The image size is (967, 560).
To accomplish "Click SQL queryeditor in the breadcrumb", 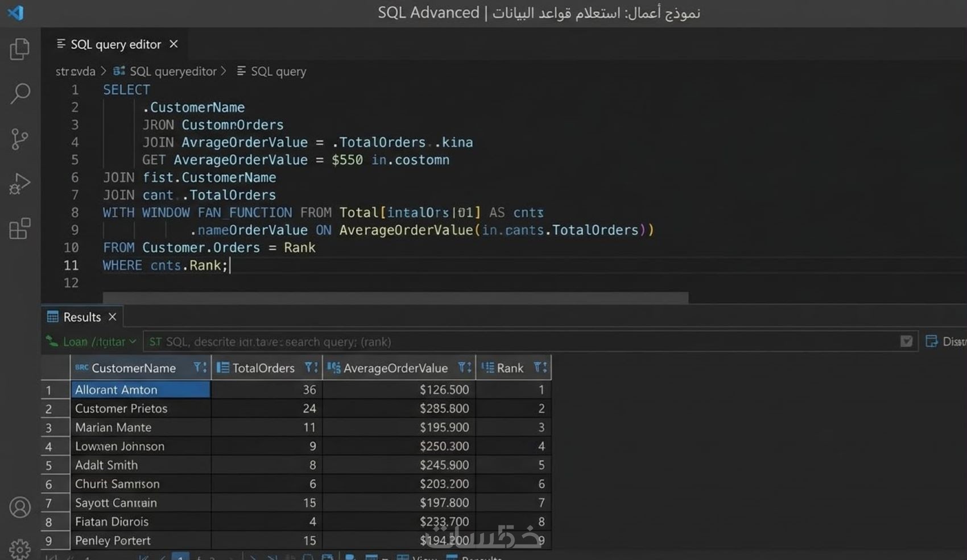I will click(x=173, y=72).
